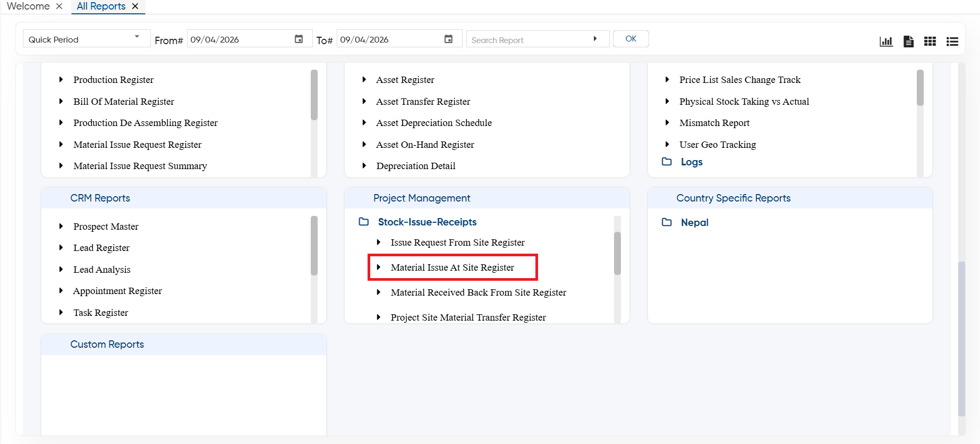Open Depreciation Detail report
The height and width of the screenshot is (444, 980).
coord(416,166)
